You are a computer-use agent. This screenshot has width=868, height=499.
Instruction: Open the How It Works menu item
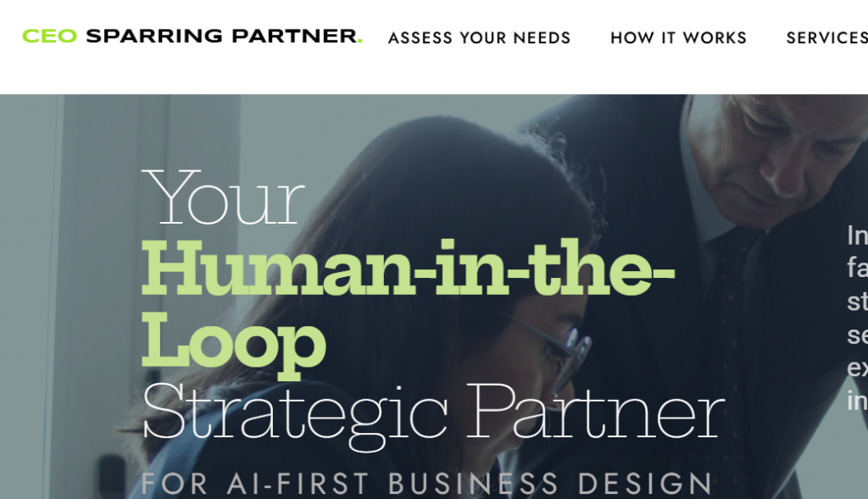(x=679, y=37)
